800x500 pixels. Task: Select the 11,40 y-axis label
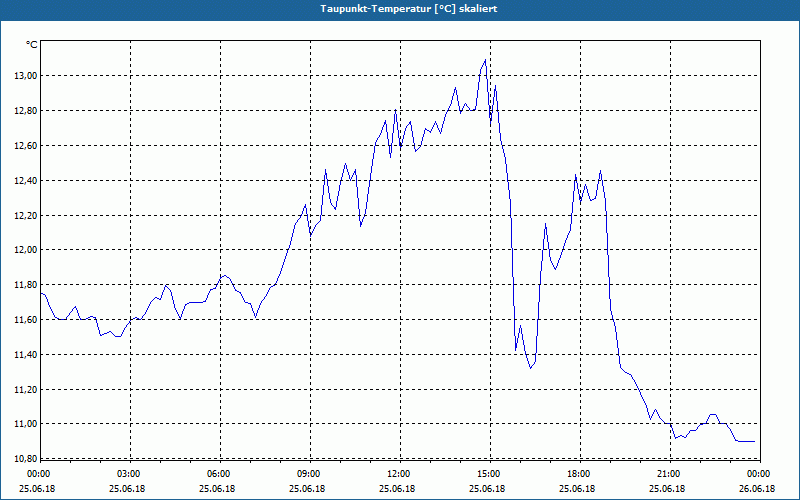pos(26,354)
